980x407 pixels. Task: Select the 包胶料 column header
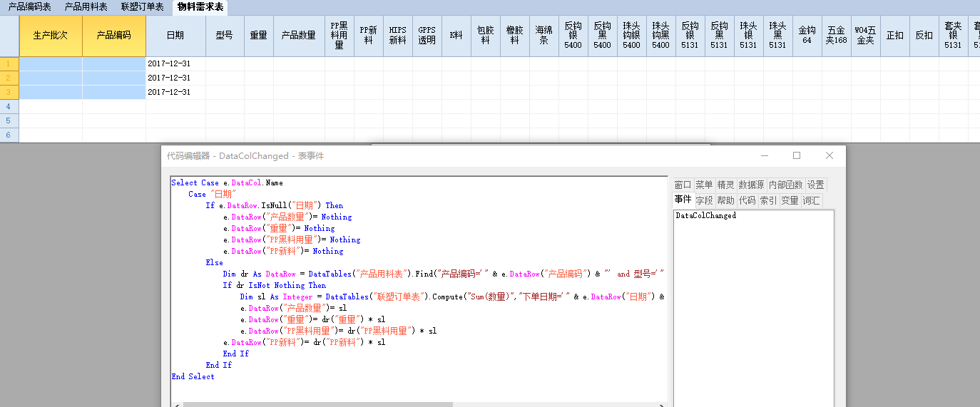coord(485,36)
